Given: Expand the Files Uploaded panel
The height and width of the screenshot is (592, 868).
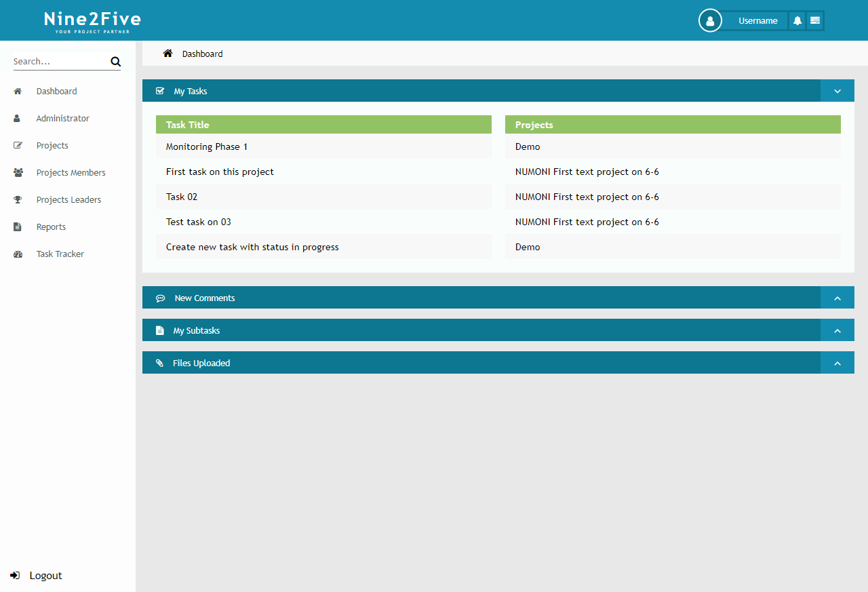Looking at the screenshot, I should (837, 363).
